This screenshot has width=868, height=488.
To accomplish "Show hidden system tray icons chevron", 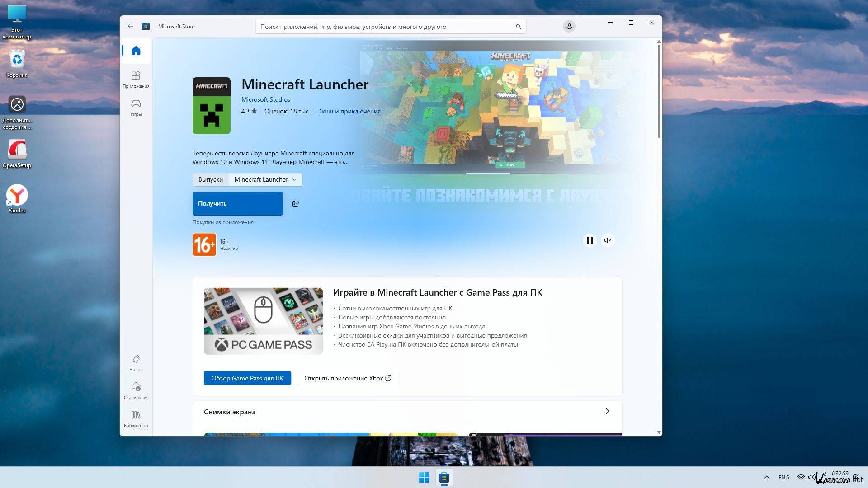I will (x=766, y=477).
